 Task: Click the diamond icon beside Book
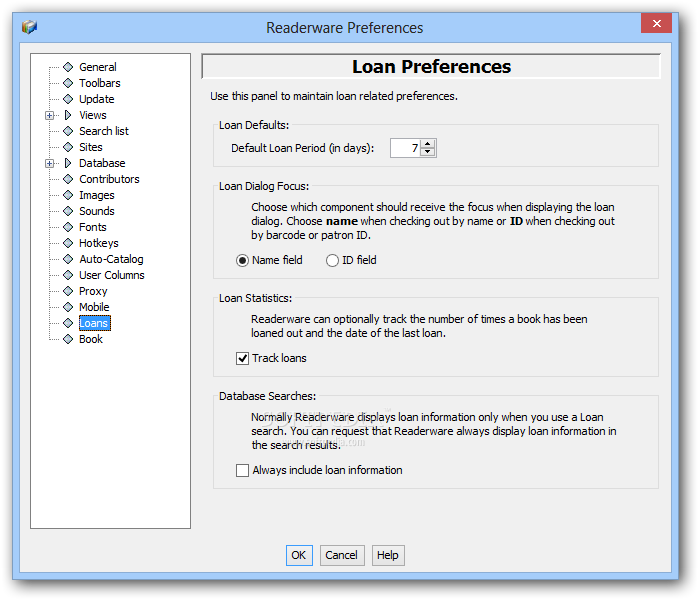(68, 339)
